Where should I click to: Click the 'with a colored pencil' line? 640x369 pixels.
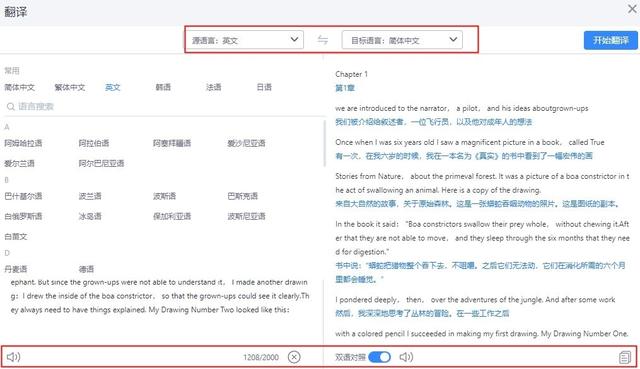tap(481, 334)
